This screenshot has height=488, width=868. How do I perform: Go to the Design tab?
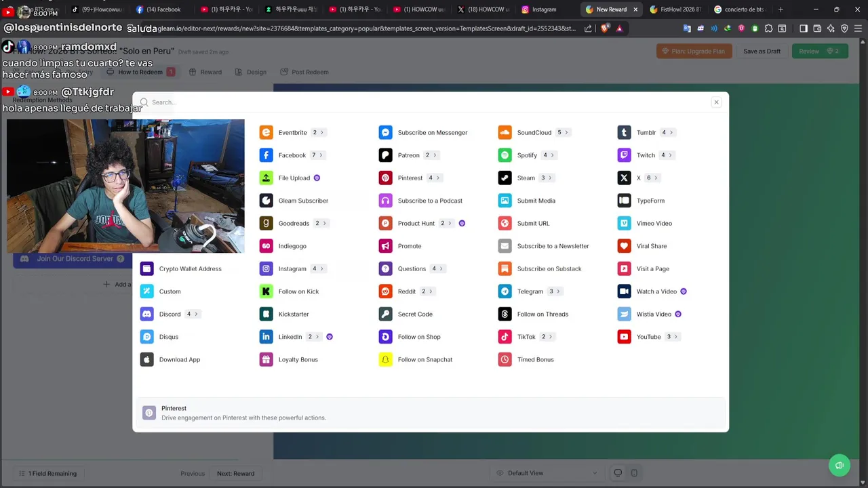251,72
